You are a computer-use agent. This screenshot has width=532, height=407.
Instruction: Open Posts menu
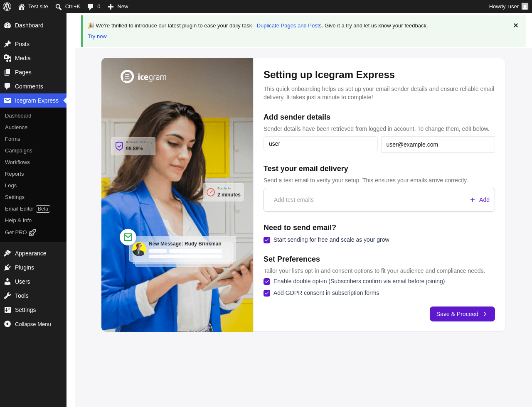(33, 44)
